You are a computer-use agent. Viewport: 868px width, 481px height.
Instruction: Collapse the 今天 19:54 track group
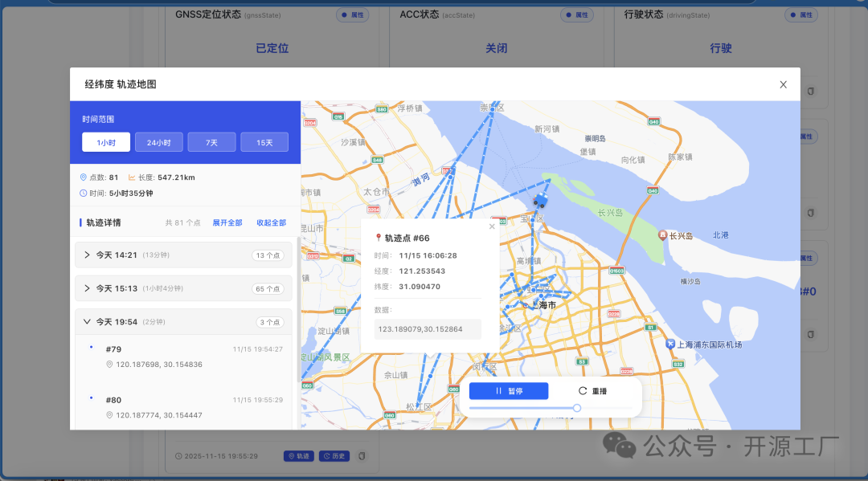pyautogui.click(x=87, y=321)
